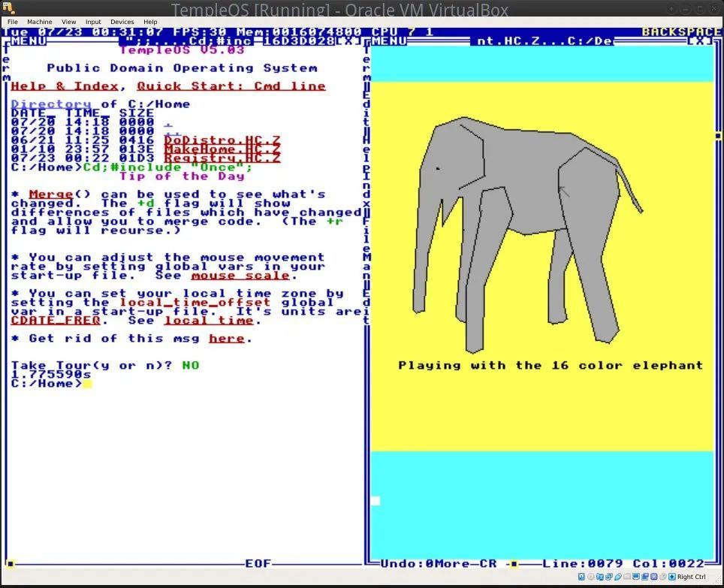This screenshot has height=588, width=724.
Task: Click the 'Undo:0' status text
Action: [408, 564]
